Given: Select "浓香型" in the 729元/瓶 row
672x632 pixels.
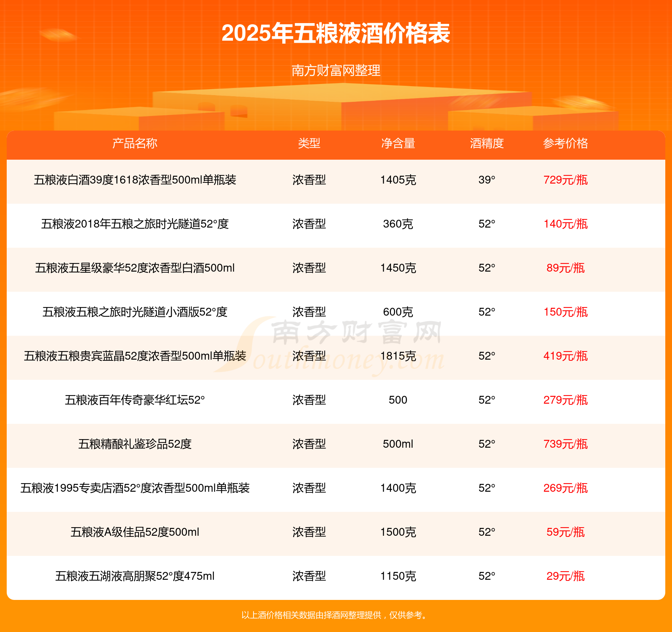Looking at the screenshot, I should click(x=309, y=180).
